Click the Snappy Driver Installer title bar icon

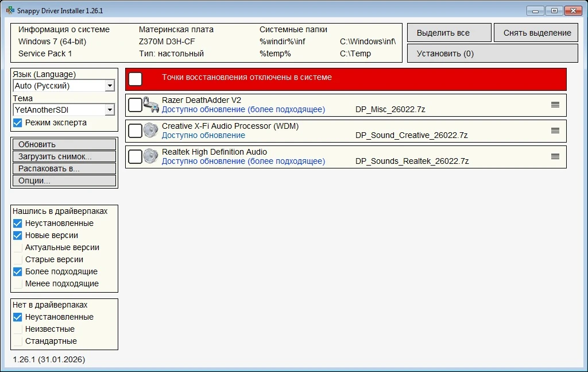(x=10, y=11)
